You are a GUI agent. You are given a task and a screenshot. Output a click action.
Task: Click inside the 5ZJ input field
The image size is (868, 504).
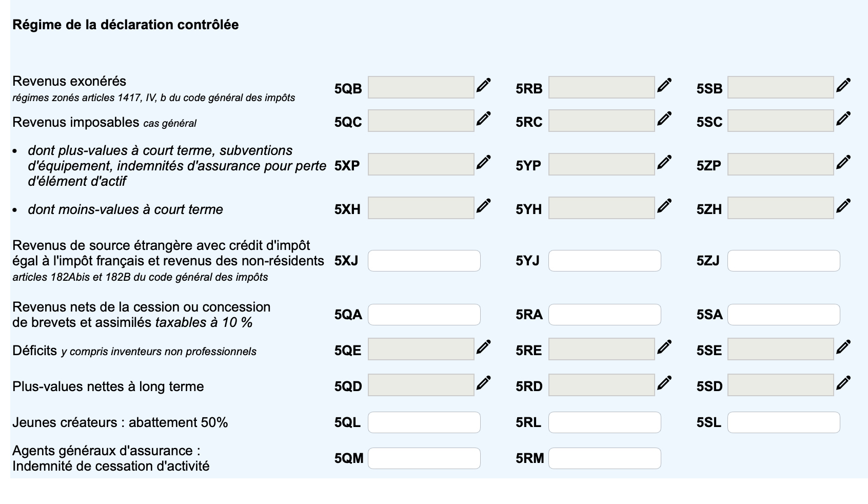click(x=783, y=261)
